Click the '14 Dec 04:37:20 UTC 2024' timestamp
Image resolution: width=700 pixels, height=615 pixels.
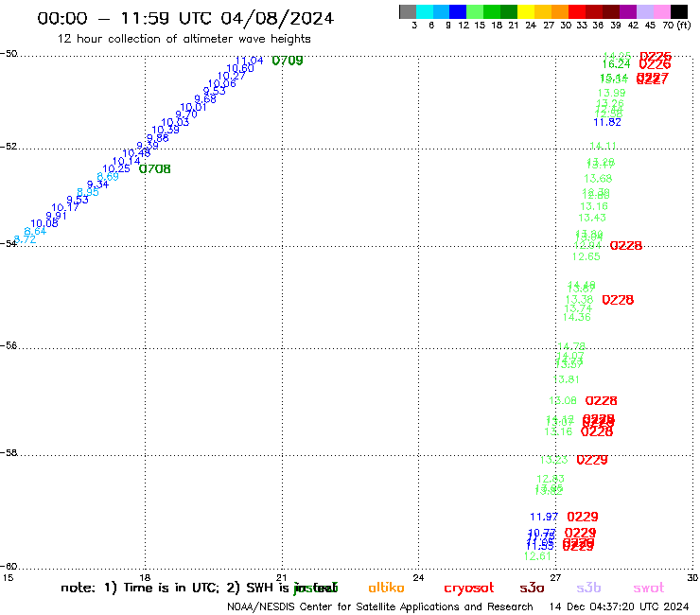pos(620,606)
